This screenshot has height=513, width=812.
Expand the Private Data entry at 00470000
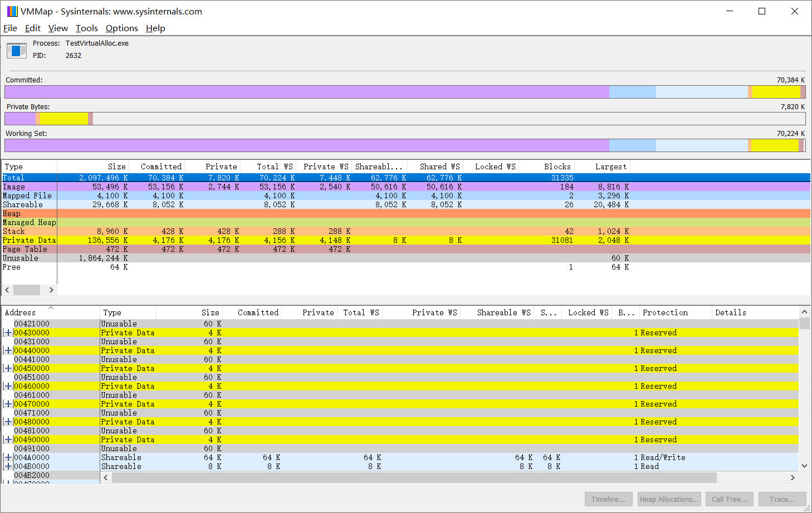(7, 404)
